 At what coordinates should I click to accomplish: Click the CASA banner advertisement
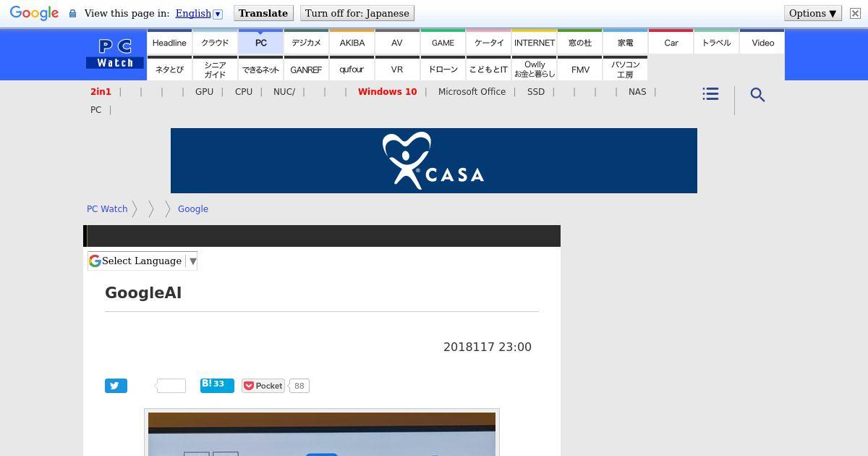click(x=434, y=161)
